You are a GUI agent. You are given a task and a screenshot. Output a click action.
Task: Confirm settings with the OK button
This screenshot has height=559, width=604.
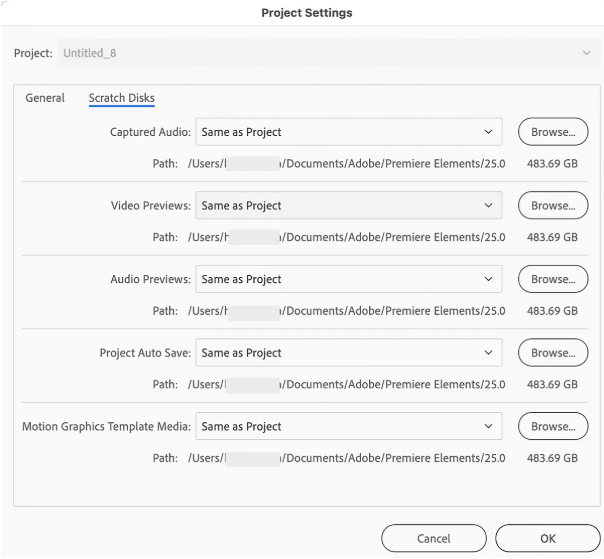547,538
